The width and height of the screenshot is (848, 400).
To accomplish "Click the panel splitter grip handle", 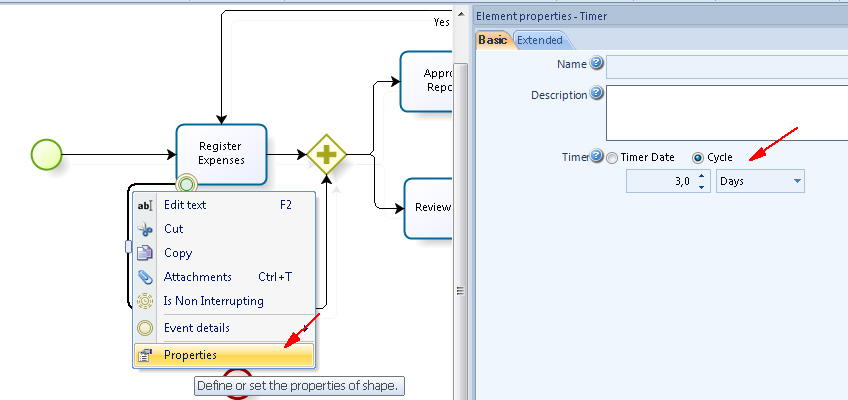I will click(x=460, y=291).
